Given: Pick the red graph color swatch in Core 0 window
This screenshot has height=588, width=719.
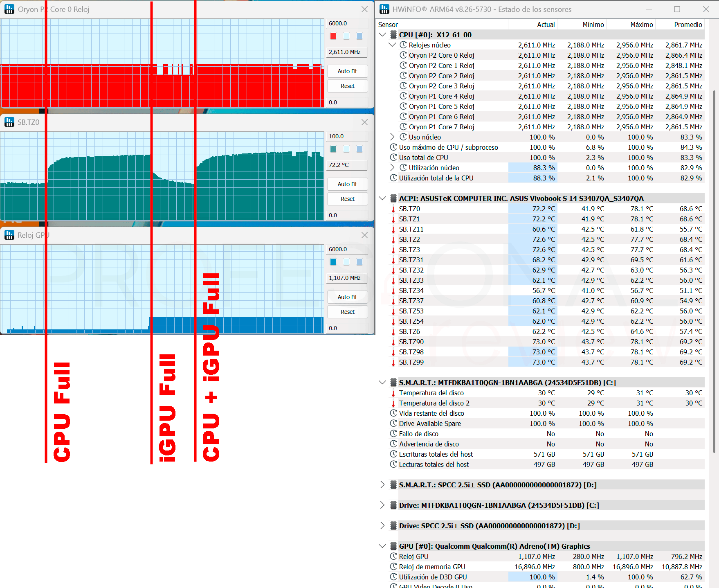Looking at the screenshot, I should [333, 36].
